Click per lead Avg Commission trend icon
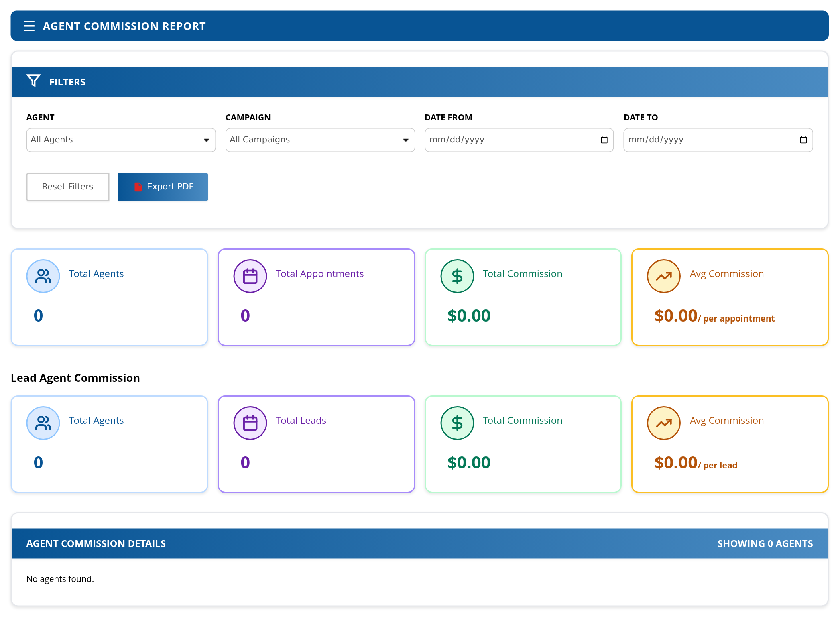Screen dimensions: 840x637 click(664, 423)
